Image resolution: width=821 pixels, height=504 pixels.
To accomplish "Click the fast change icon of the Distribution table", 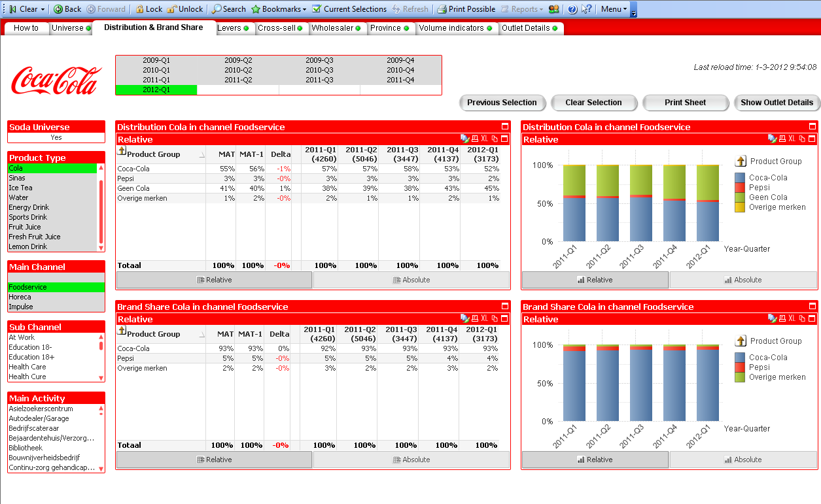I will [x=464, y=139].
